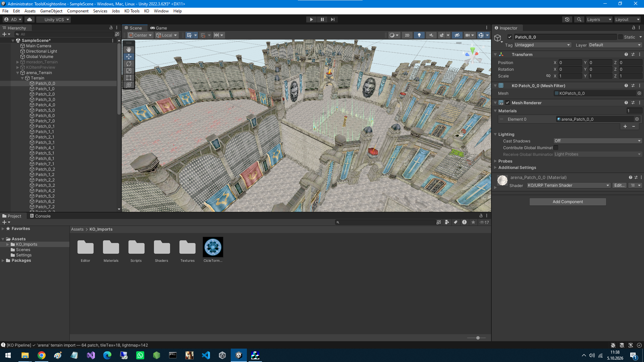This screenshot has height=362, width=644.
Task: Toggle scene audio icon
Action: [x=431, y=35]
